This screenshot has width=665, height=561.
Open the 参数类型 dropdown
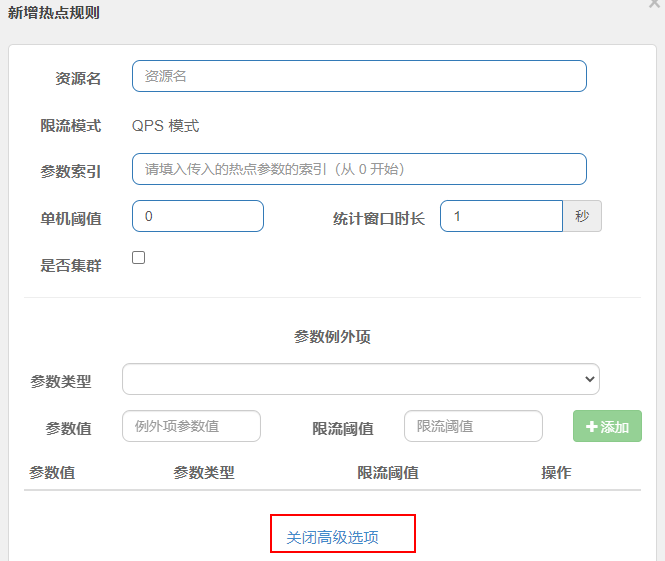click(360, 379)
